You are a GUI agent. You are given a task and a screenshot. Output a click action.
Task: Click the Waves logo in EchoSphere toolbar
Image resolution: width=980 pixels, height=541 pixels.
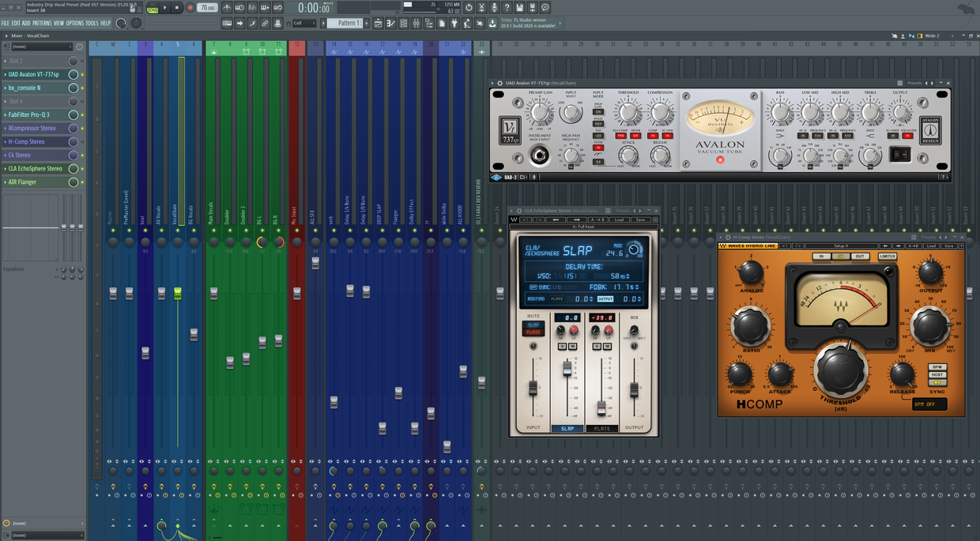(514, 220)
